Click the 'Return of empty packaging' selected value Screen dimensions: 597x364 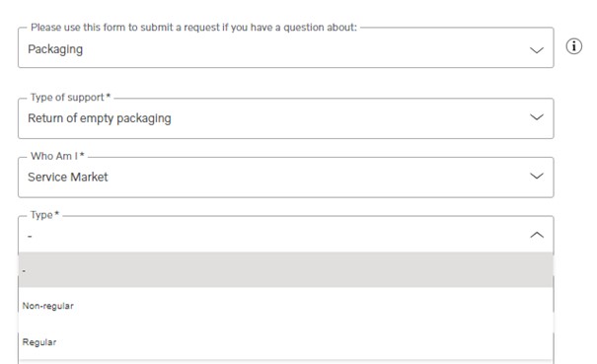click(100, 118)
